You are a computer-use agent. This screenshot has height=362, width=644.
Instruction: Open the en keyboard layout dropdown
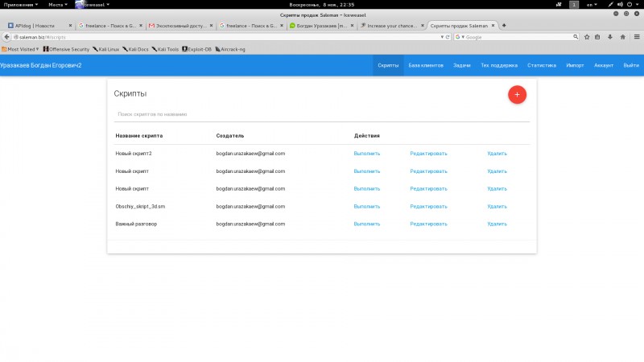[x=592, y=5]
